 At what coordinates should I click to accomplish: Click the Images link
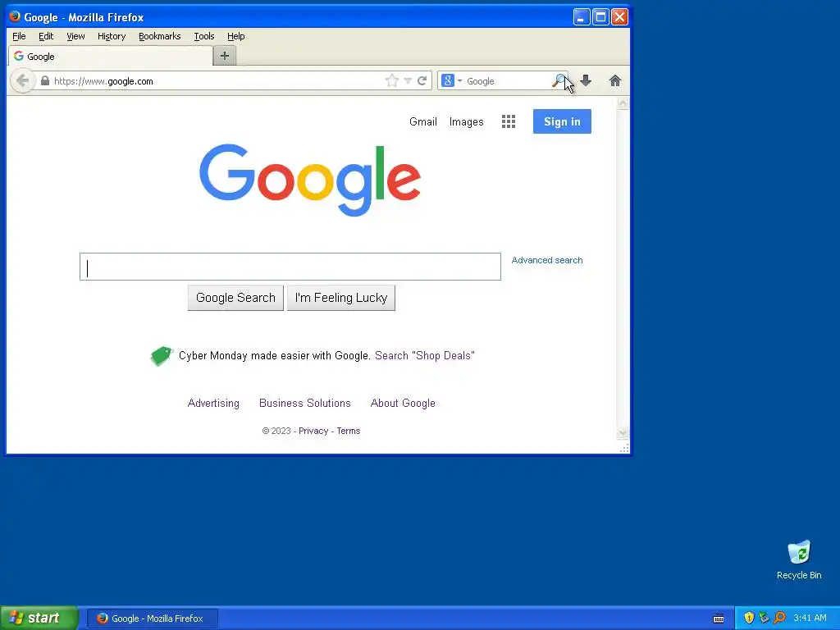coord(466,121)
